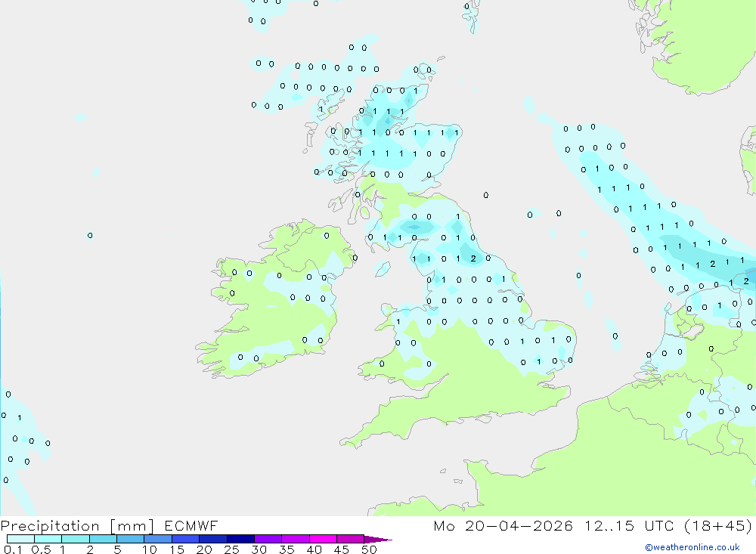756x554 pixels.
Task: Pick the 2–5 mm legend color swatch
Action: pyautogui.click(x=103, y=539)
